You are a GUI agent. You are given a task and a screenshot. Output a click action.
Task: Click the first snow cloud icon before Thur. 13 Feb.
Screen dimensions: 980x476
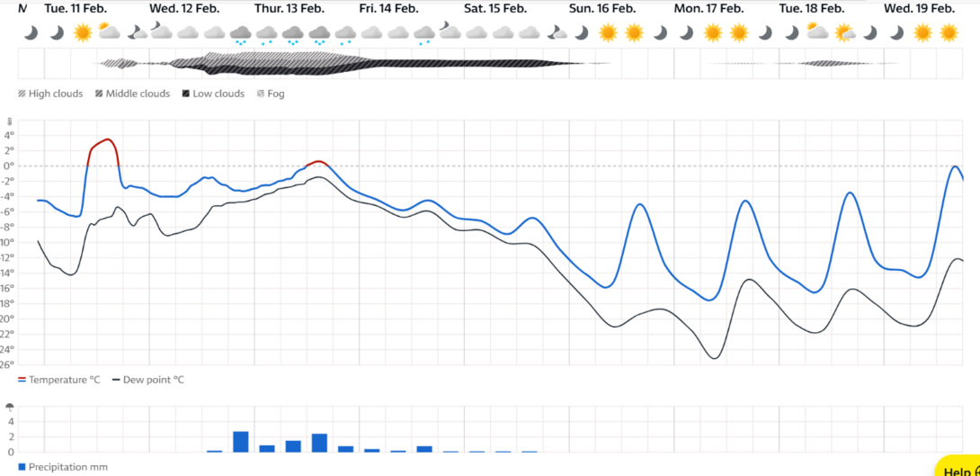click(240, 35)
